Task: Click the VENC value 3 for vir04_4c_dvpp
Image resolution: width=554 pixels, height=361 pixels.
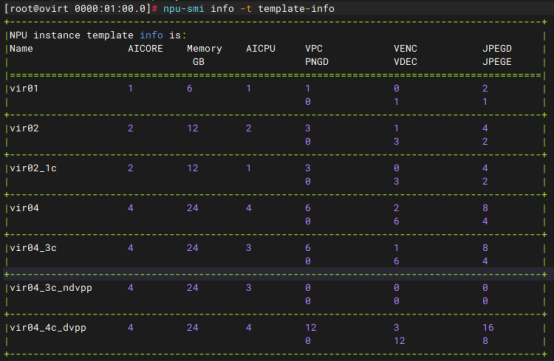Action: 396,328
